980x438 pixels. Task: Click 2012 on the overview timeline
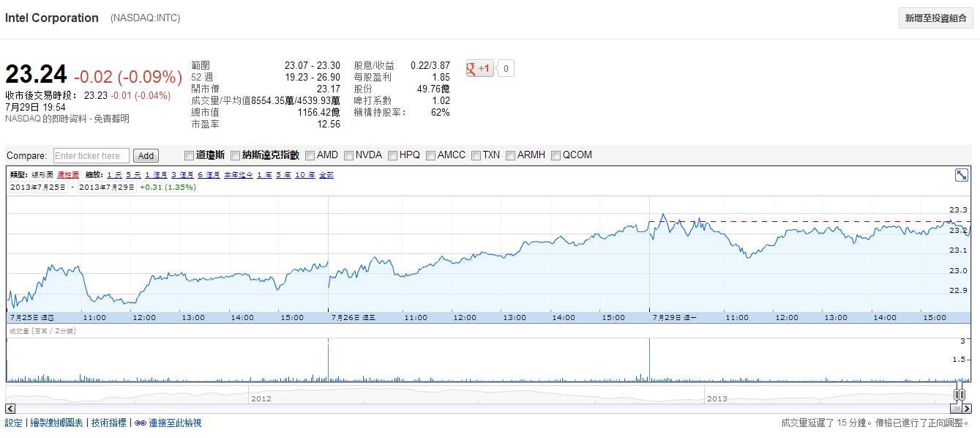261,398
